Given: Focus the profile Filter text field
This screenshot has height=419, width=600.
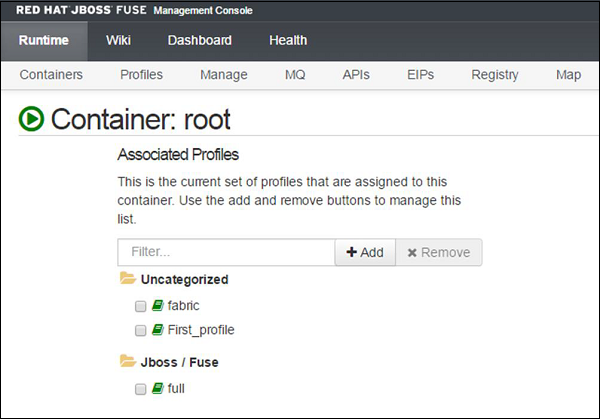Looking at the screenshot, I should (226, 252).
